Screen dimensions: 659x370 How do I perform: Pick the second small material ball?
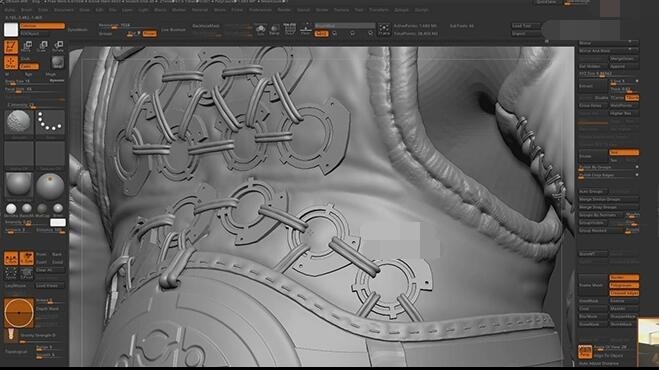pos(27,209)
